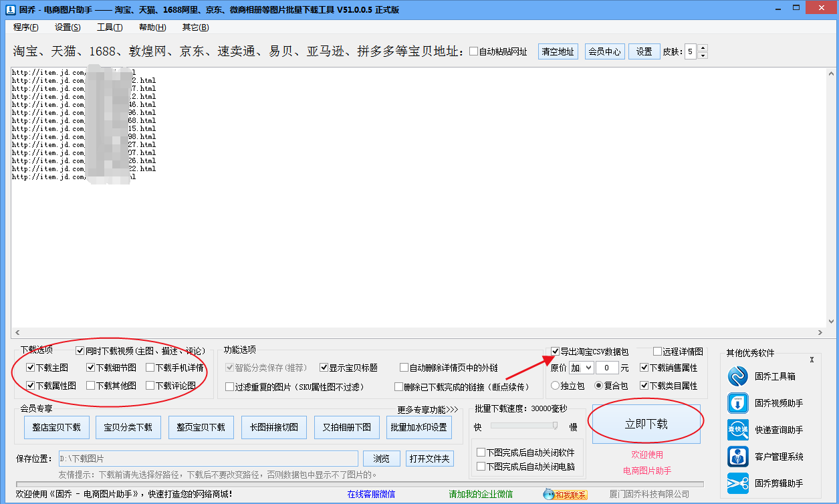Click the 和我联系 chat badge icon
Viewport: 839px width, 504px height.
(x=566, y=495)
